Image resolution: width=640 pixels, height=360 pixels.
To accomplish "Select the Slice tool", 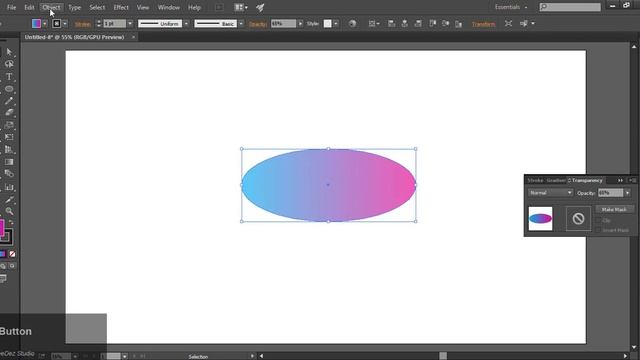I will (9, 199).
